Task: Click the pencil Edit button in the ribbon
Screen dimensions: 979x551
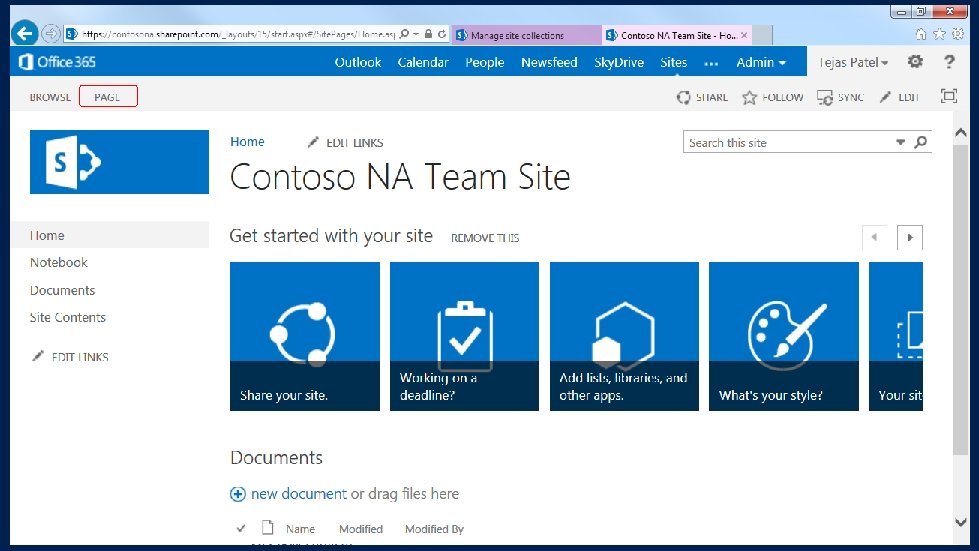Action: tap(898, 97)
